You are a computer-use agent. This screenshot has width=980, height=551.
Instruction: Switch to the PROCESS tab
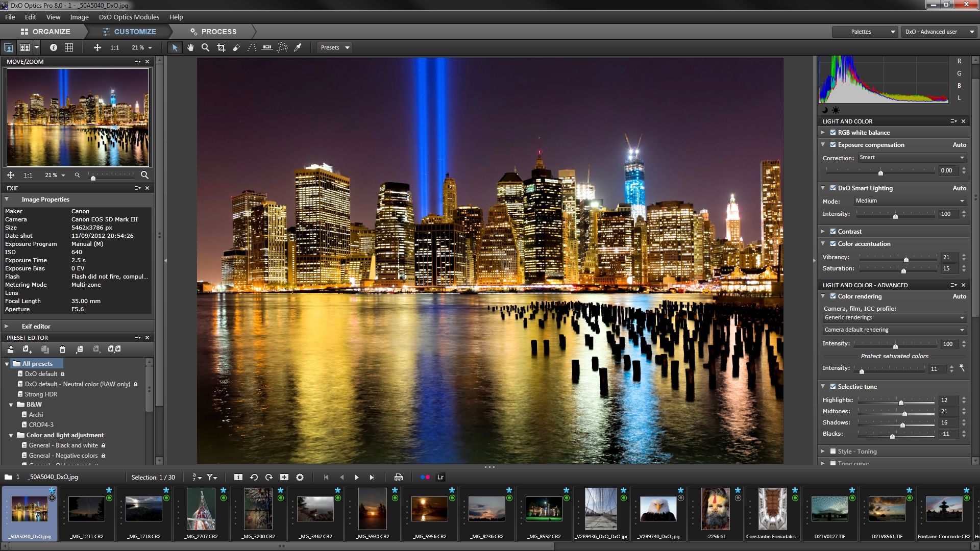[x=213, y=32]
